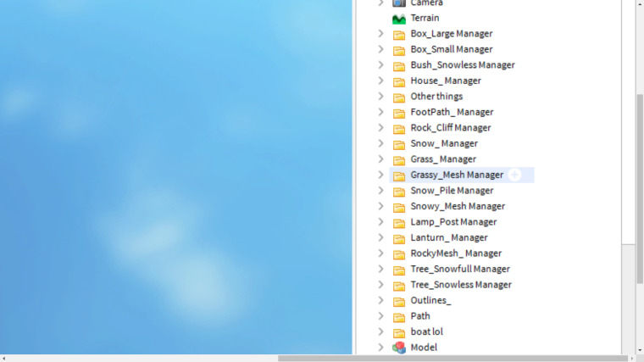Select the Rock_Cliff Manager label

point(451,128)
